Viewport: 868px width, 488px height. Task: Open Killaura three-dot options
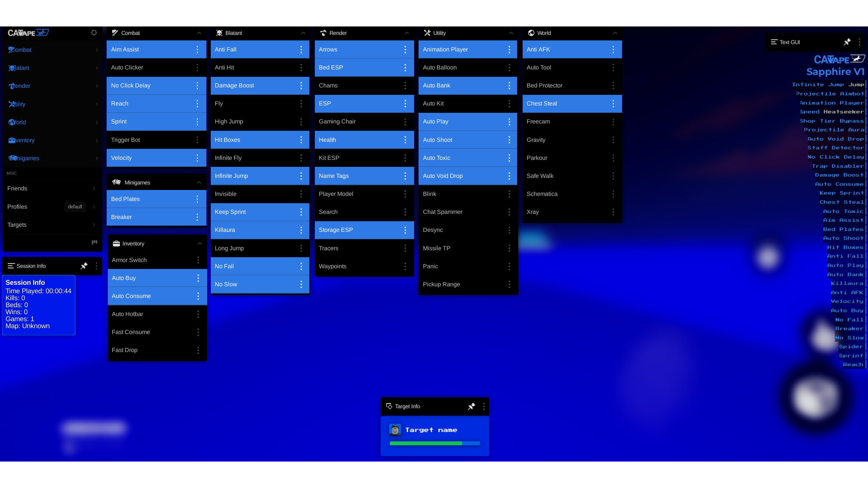point(301,230)
